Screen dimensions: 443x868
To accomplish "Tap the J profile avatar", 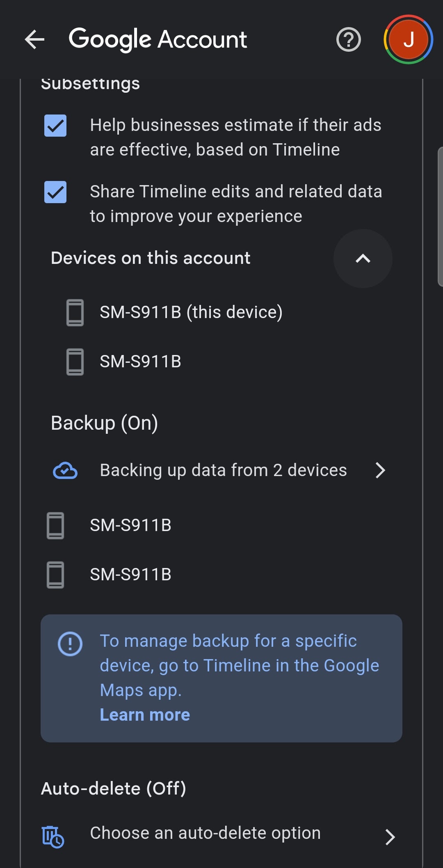I will [408, 39].
